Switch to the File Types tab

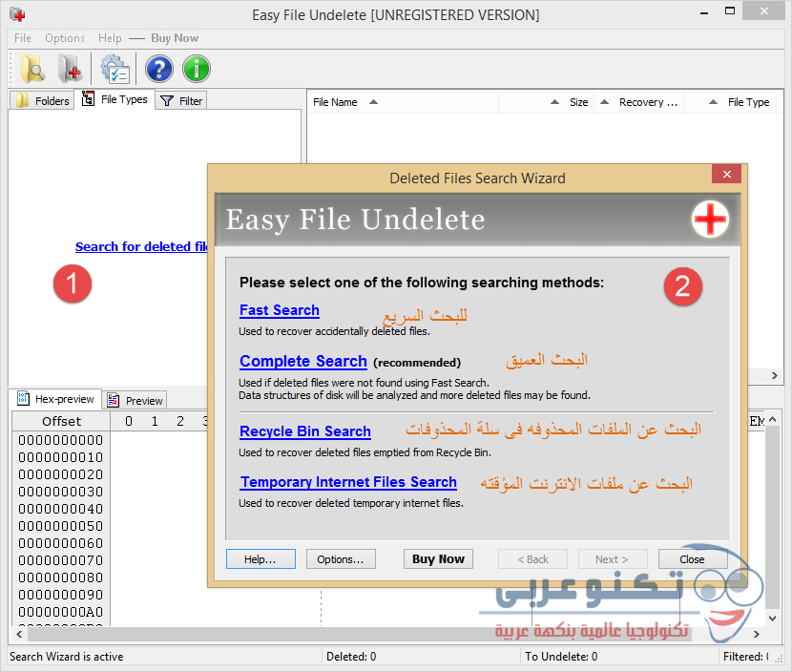115,99
